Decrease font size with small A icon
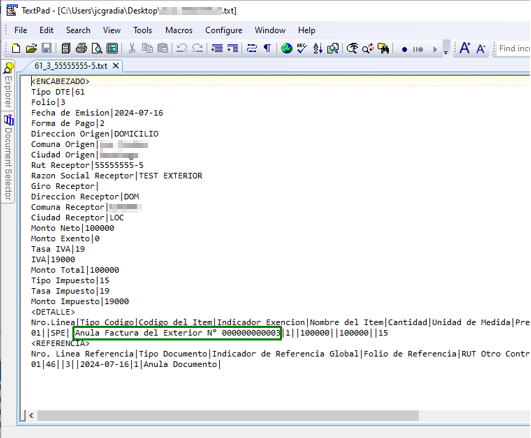Screen dimensions: 531x438 click(x=481, y=49)
